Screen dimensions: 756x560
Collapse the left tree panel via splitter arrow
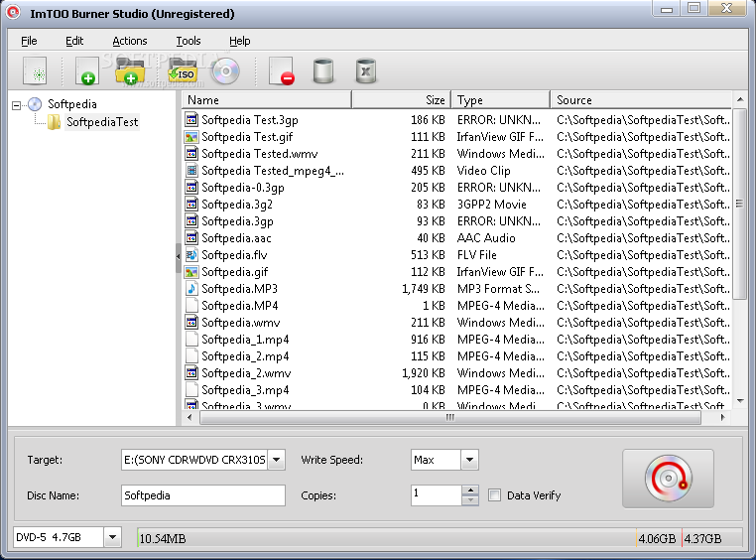[179, 256]
